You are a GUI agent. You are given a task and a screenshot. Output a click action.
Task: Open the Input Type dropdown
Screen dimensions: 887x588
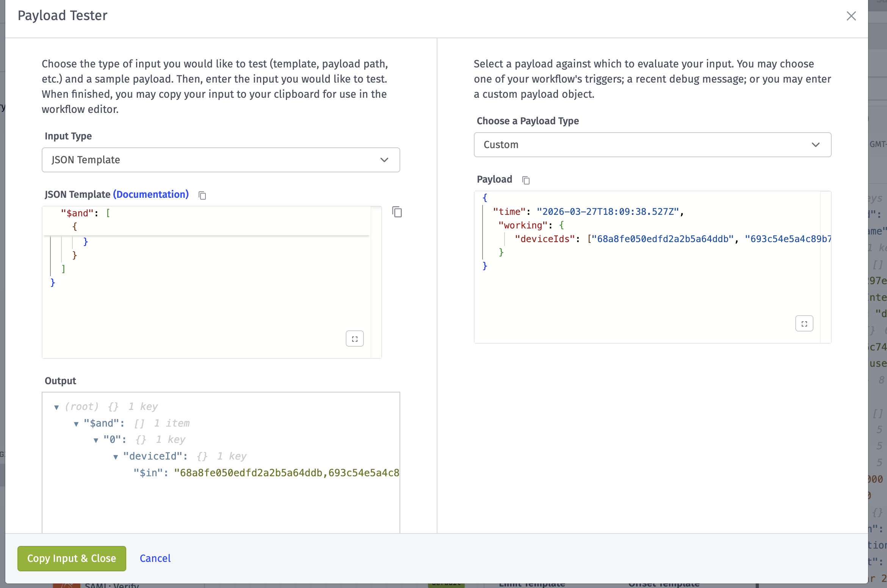point(221,160)
